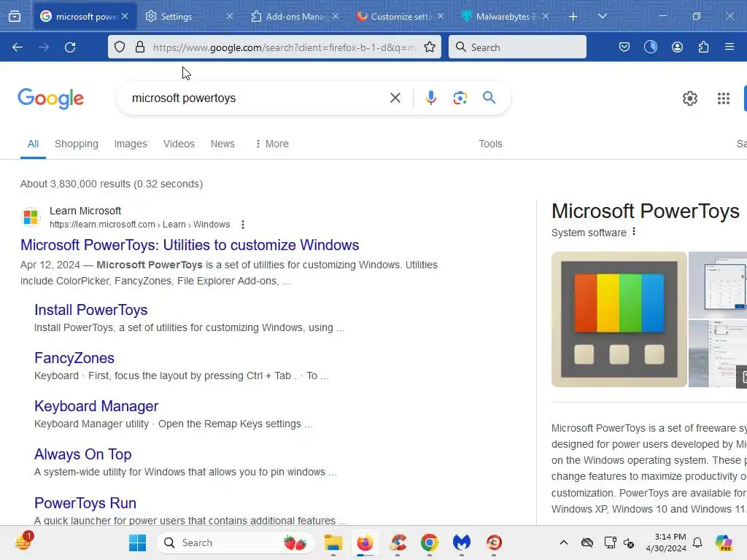Image resolution: width=747 pixels, height=560 pixels.
Task: Click the Google search text field
Action: coord(258,98)
